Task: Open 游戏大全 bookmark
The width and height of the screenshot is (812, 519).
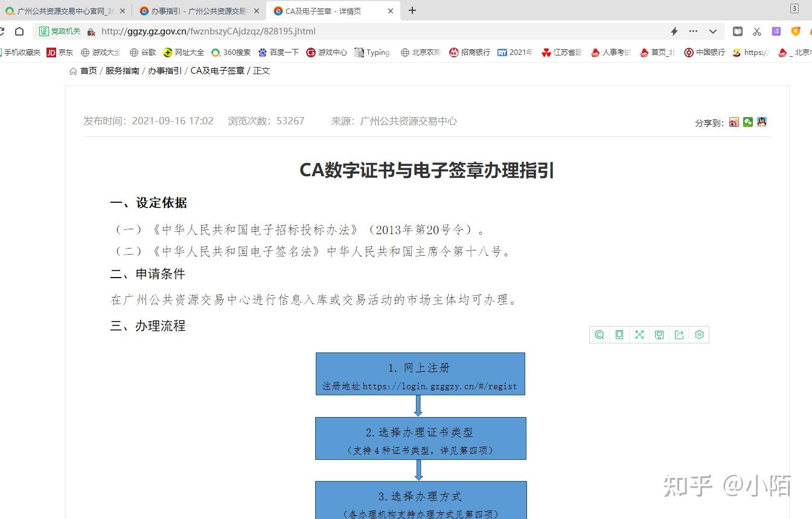Action: coord(101,53)
